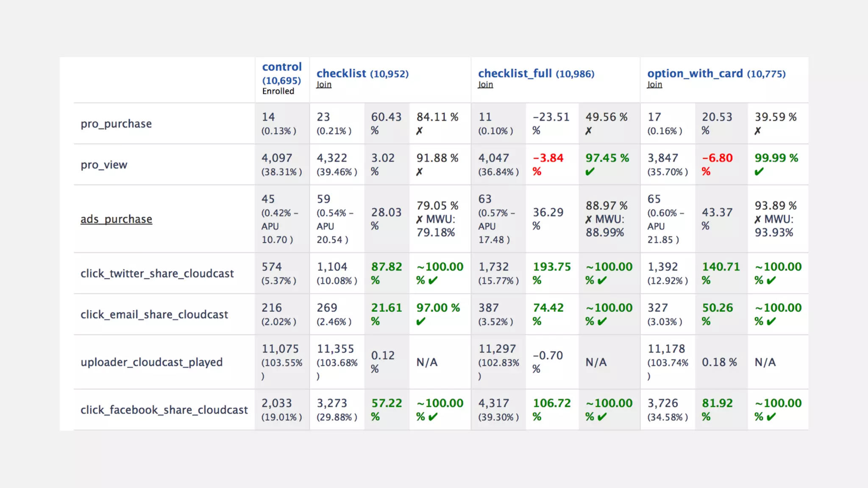Click the Join link under checklist
Viewport: 868px width, 488px height.
click(324, 85)
